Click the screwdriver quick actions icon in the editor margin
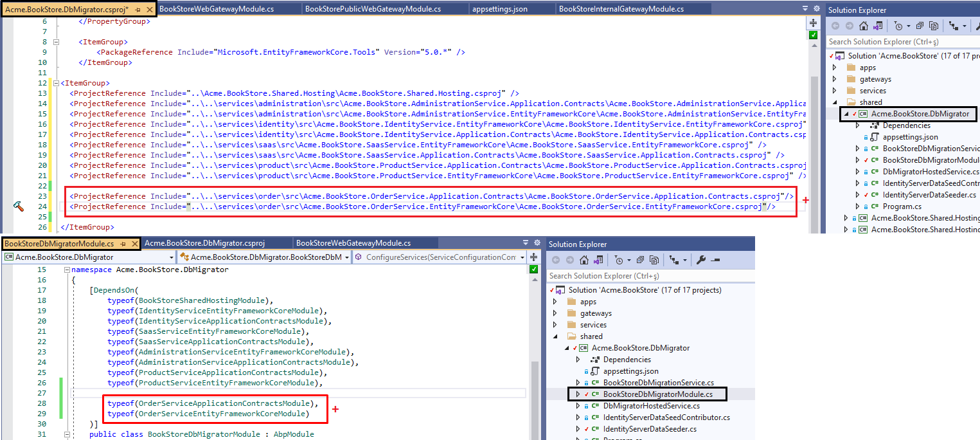The width and height of the screenshot is (980, 440). point(19,206)
